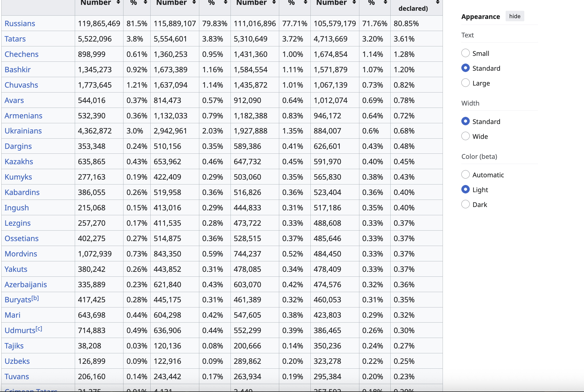Click the Appearance panel heading

point(481,17)
